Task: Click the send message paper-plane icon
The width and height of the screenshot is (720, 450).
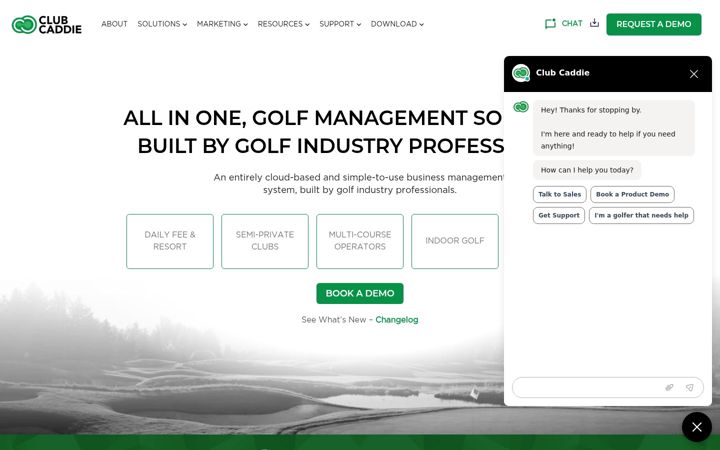Action: 689,388
